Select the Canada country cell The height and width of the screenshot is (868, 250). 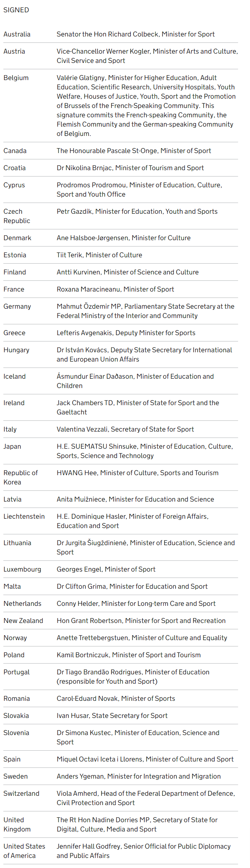[x=15, y=151]
